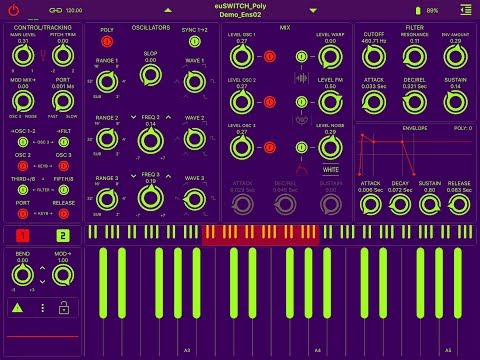
Task: Click the PORT time knob
Action: [63, 101]
